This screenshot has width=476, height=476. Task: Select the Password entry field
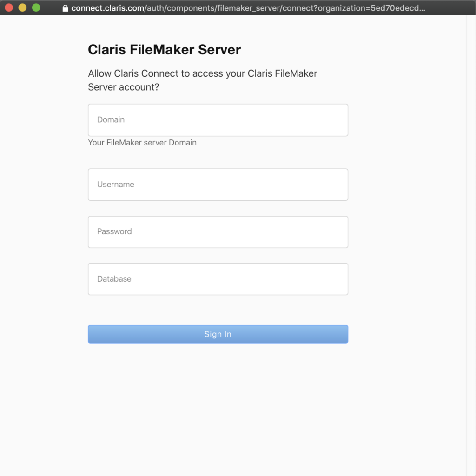point(218,232)
